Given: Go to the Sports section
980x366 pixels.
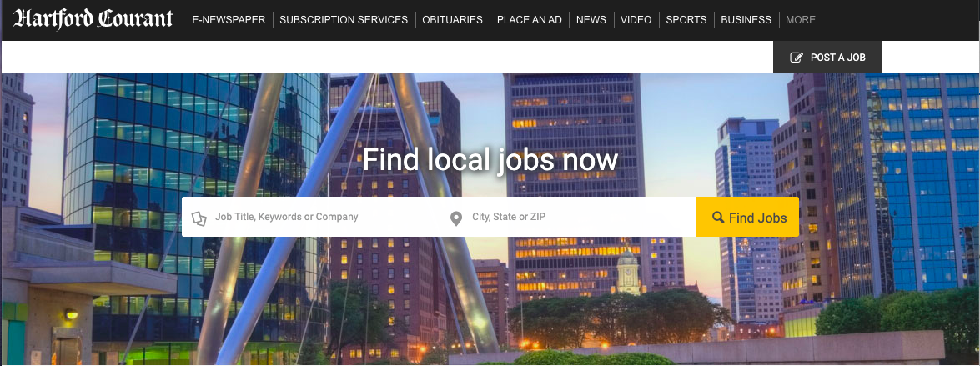Looking at the screenshot, I should pos(686,20).
